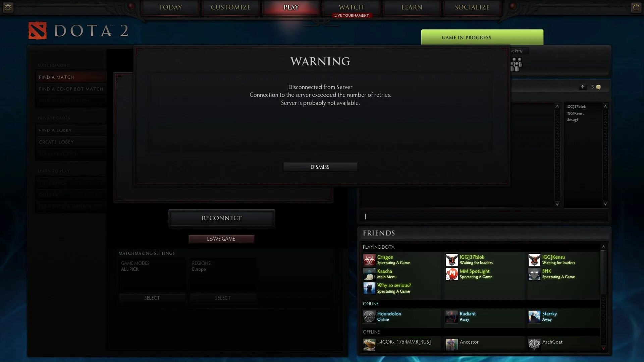
Task: Click the settings gear icon top-left
Action: pyautogui.click(x=8, y=7)
